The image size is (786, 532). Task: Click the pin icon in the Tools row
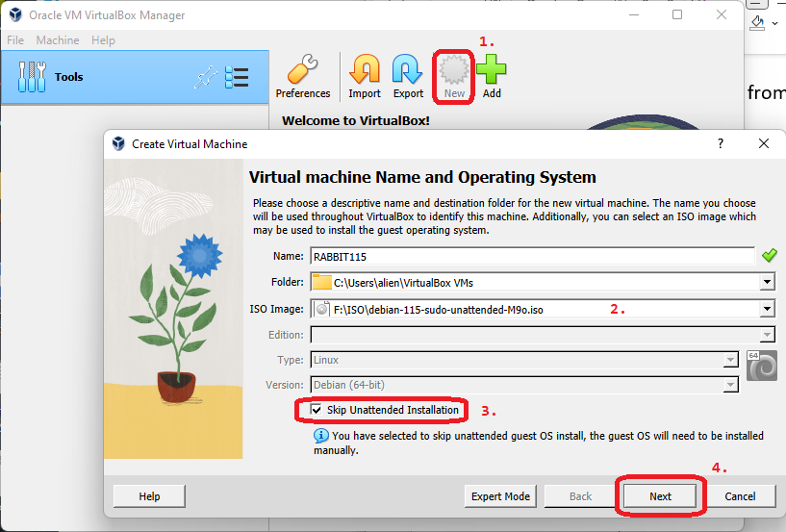point(206,78)
